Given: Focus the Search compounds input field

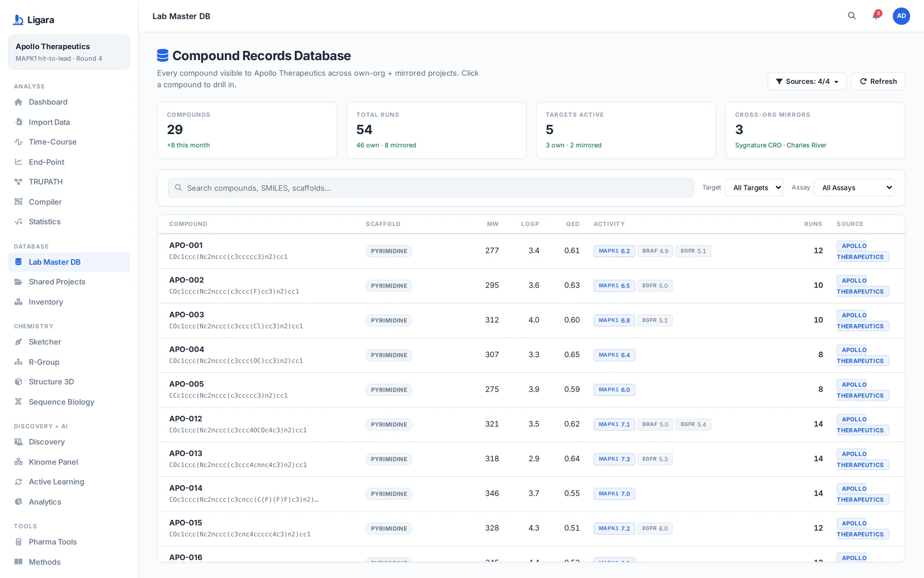Looking at the screenshot, I should click(431, 188).
